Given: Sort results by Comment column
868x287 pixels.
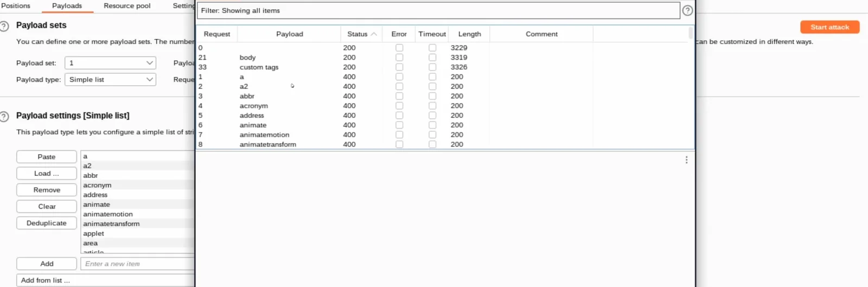Looking at the screenshot, I should pos(541,34).
